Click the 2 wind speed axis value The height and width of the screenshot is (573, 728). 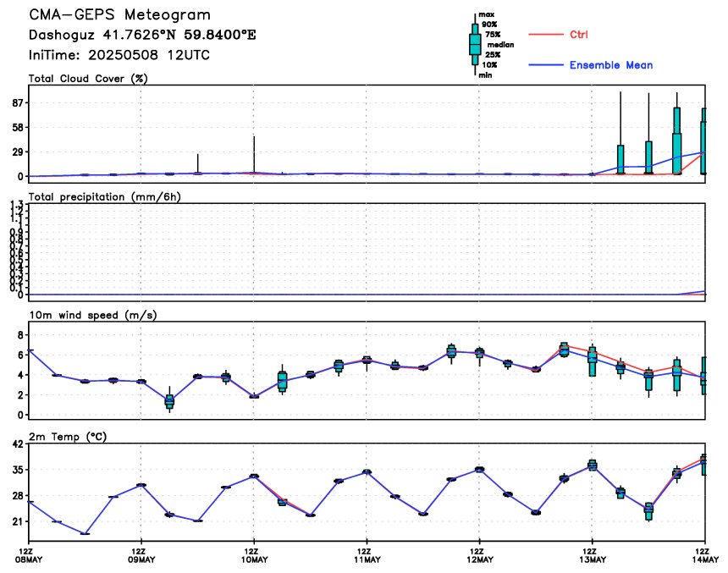(x=20, y=395)
